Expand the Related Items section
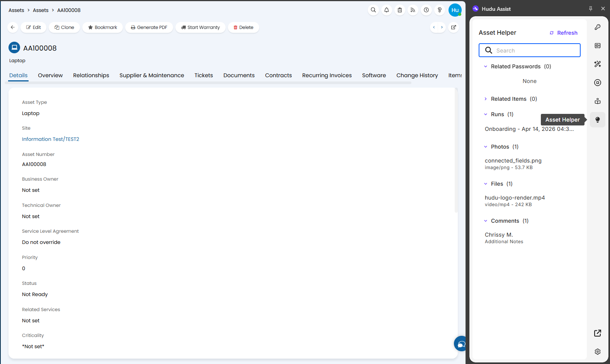 tap(486, 99)
